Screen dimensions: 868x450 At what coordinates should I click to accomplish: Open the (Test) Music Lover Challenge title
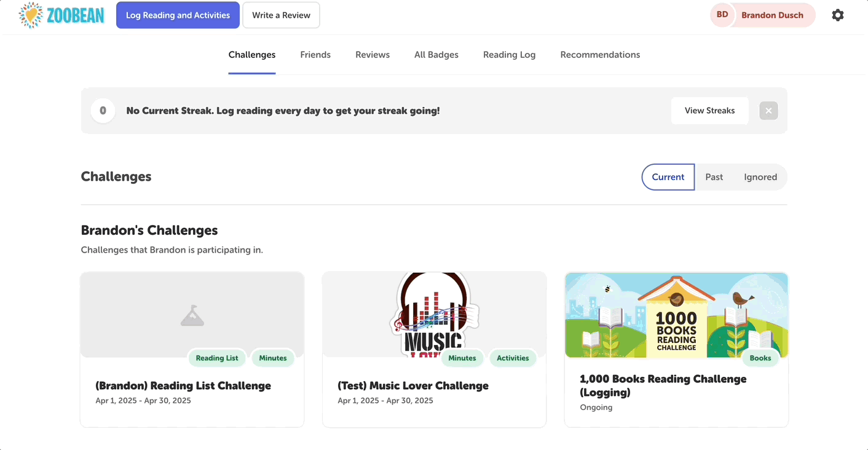pyautogui.click(x=413, y=385)
